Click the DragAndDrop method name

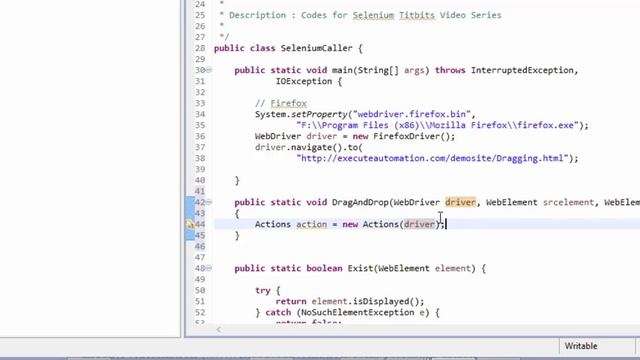360,202
